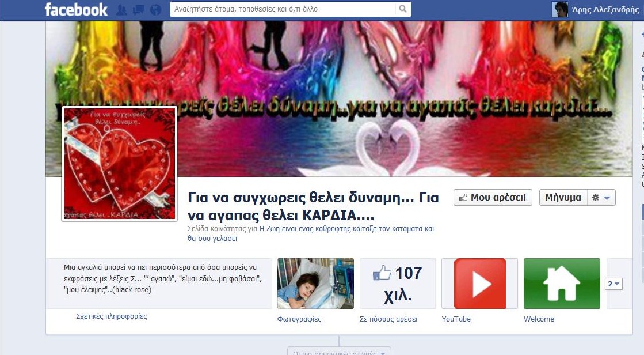Image resolution: width=644 pixels, height=355 pixels.
Task: Open the notifications globe icon
Action: 155,10
